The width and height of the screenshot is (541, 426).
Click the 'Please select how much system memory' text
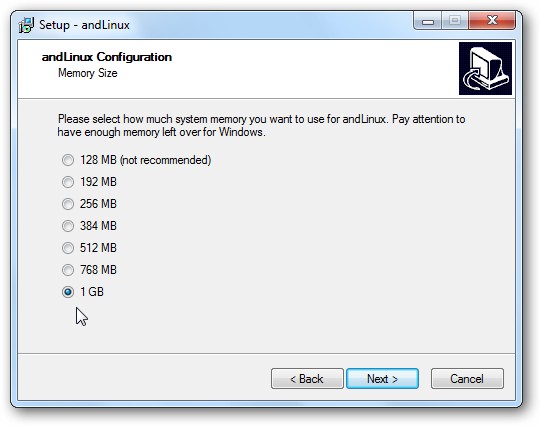261,126
